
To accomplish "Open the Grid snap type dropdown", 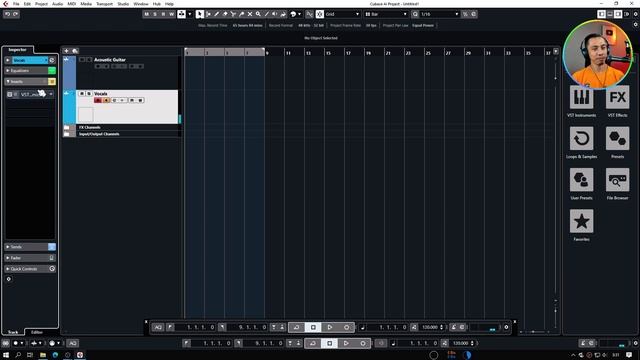I will point(342,14).
